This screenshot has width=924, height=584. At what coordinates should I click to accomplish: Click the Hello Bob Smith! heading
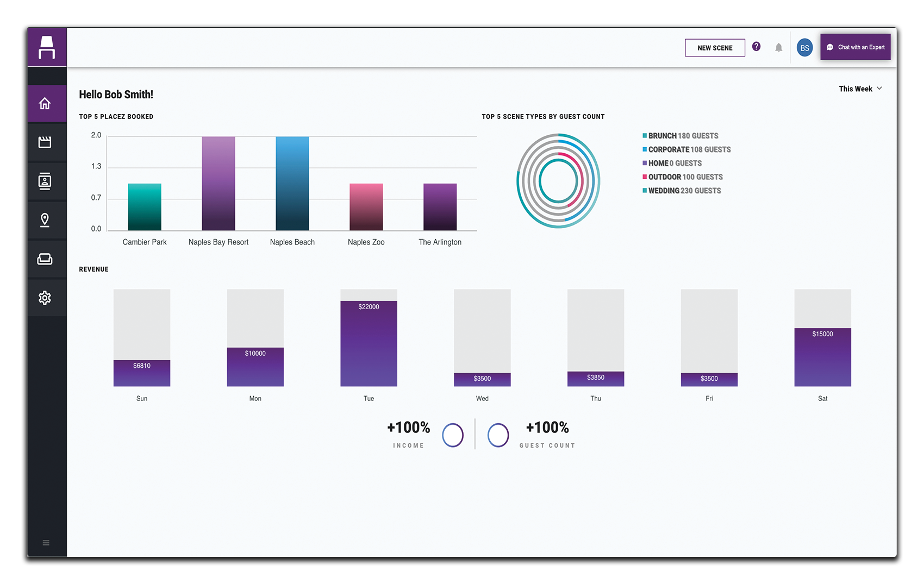pos(116,95)
